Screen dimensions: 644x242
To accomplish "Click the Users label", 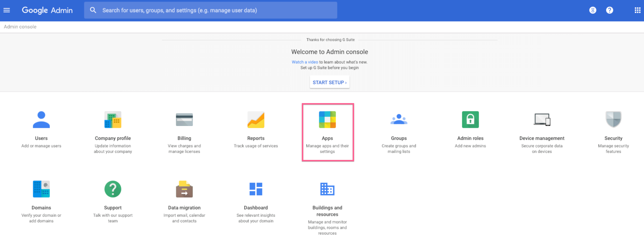I will point(41,138).
